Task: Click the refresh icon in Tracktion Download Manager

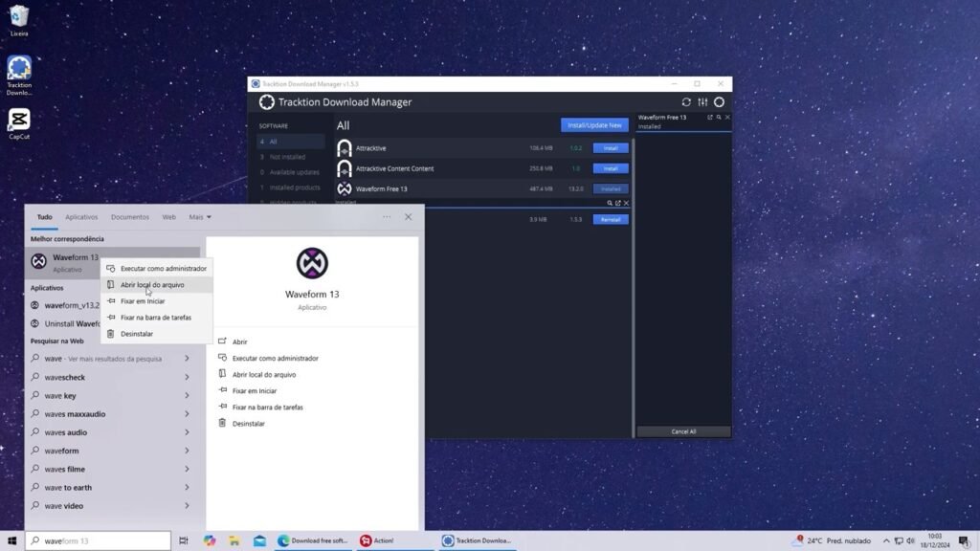Action: [686, 101]
